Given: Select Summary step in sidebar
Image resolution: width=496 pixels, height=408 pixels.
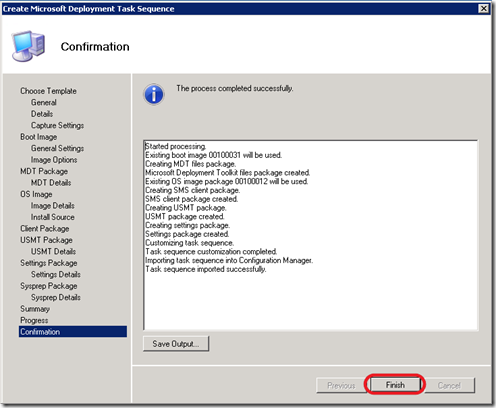Looking at the screenshot, I should click(35, 309).
